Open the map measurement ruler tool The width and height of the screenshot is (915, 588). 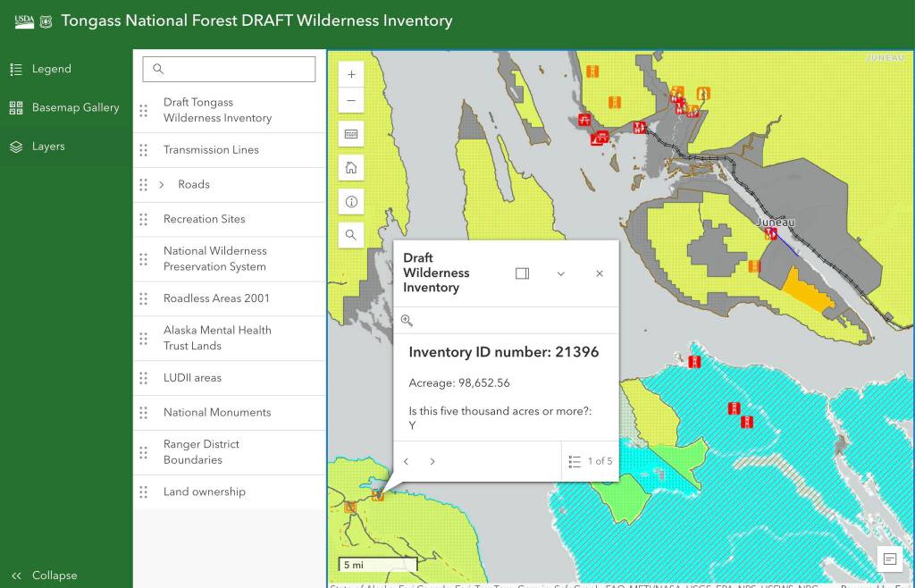(351, 134)
